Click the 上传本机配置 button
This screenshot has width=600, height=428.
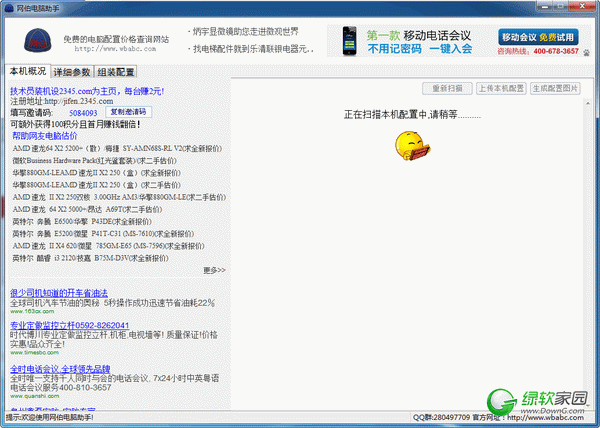pyautogui.click(x=501, y=89)
